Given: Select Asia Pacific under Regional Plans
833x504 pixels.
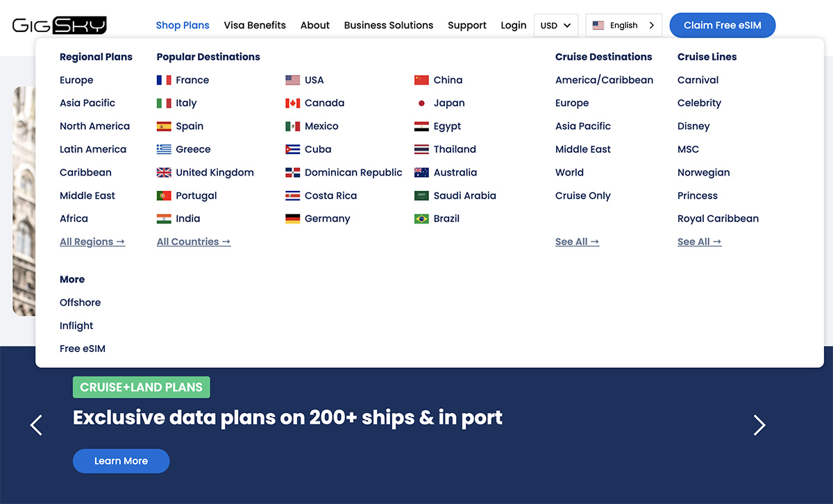Looking at the screenshot, I should pyautogui.click(x=87, y=103).
